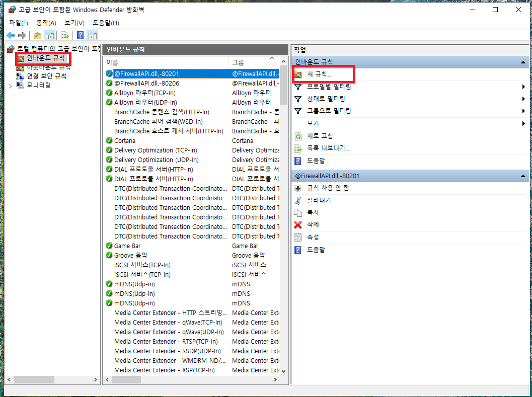Expand the 모니터링 tree node
Image resolution: width=532 pixels, height=397 pixels.
coord(11,86)
